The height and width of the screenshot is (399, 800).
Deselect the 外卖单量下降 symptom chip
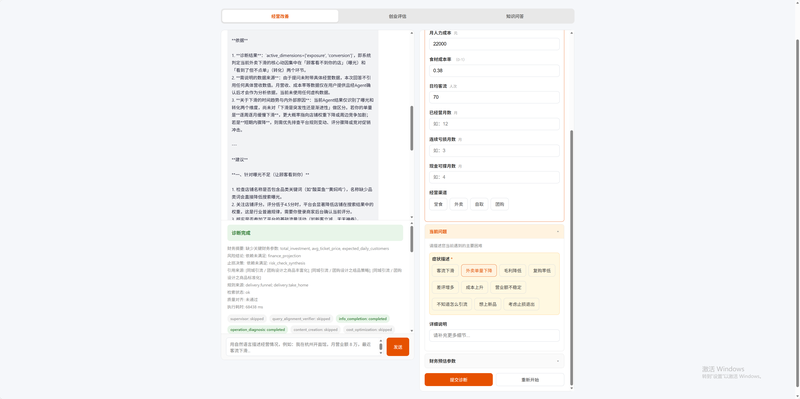(x=479, y=270)
